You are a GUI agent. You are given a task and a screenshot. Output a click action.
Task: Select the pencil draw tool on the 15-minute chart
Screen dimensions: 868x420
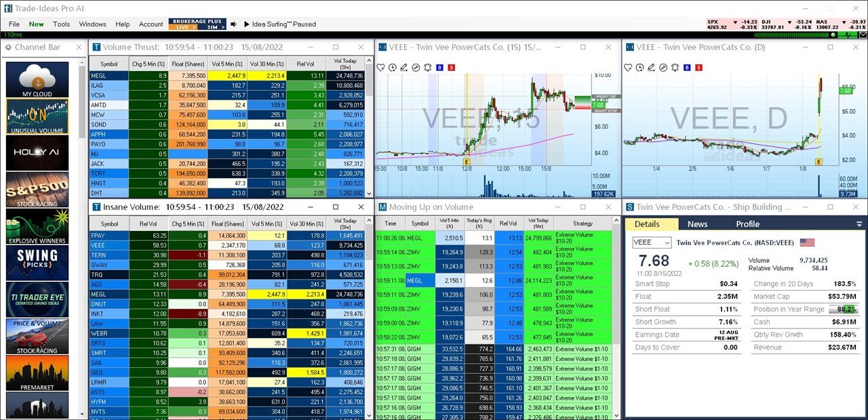point(404,68)
